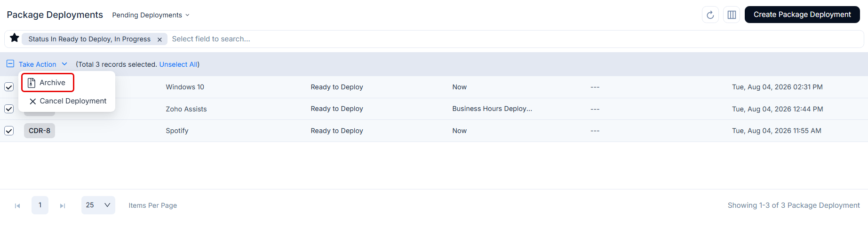
Task: Click the Unselect All link
Action: [x=178, y=64]
